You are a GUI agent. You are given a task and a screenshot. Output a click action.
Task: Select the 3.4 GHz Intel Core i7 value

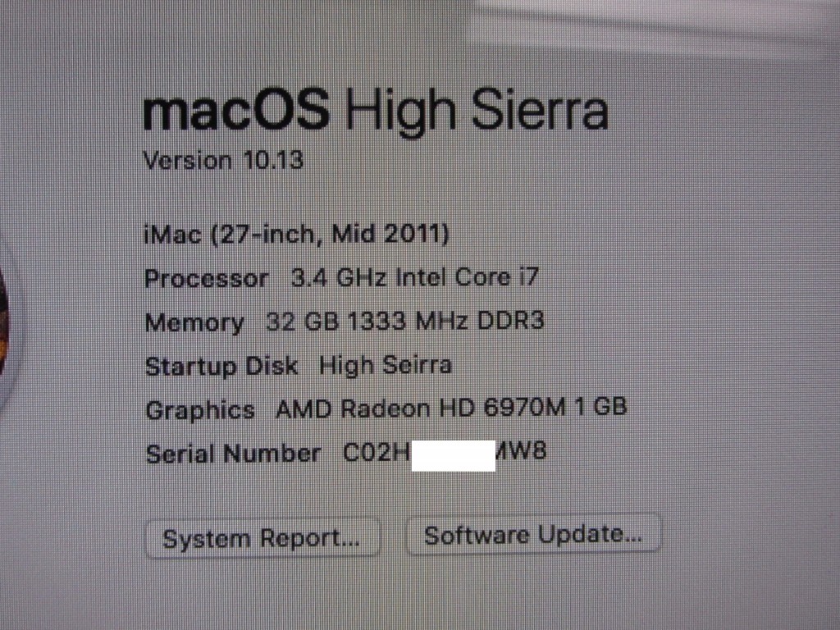pos(414,277)
